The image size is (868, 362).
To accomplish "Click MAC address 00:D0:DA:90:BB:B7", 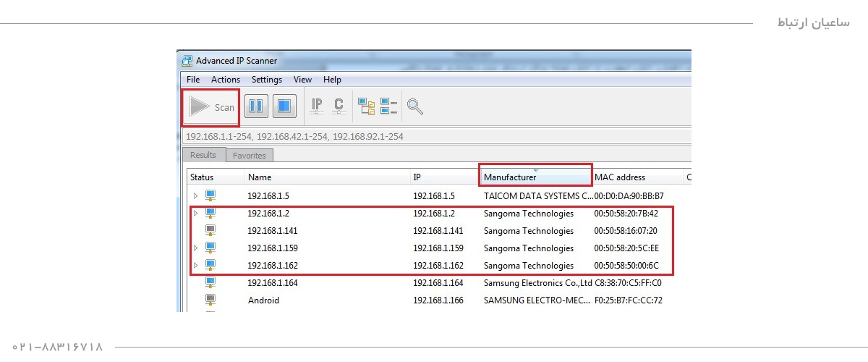I will point(629,196).
